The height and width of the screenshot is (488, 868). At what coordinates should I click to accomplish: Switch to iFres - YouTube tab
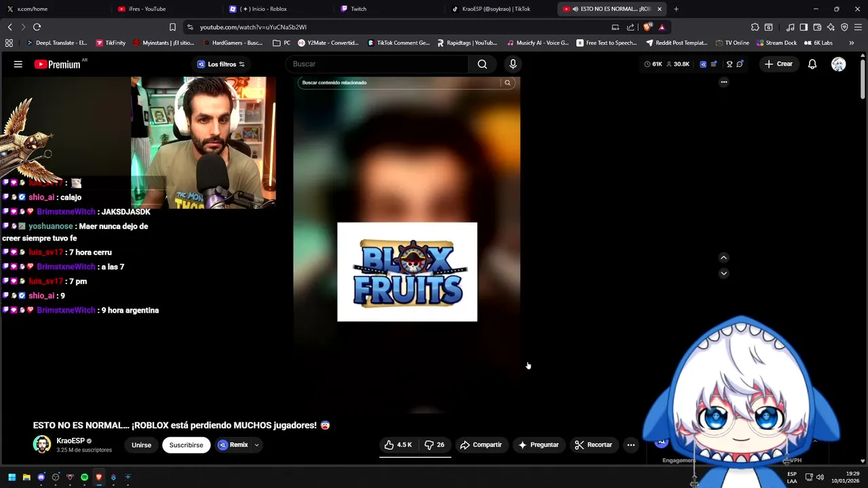pos(166,9)
